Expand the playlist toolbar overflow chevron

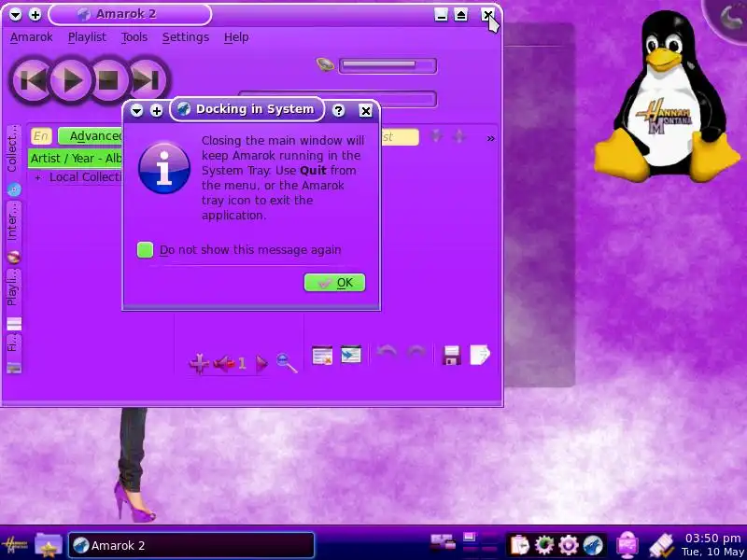(x=491, y=138)
